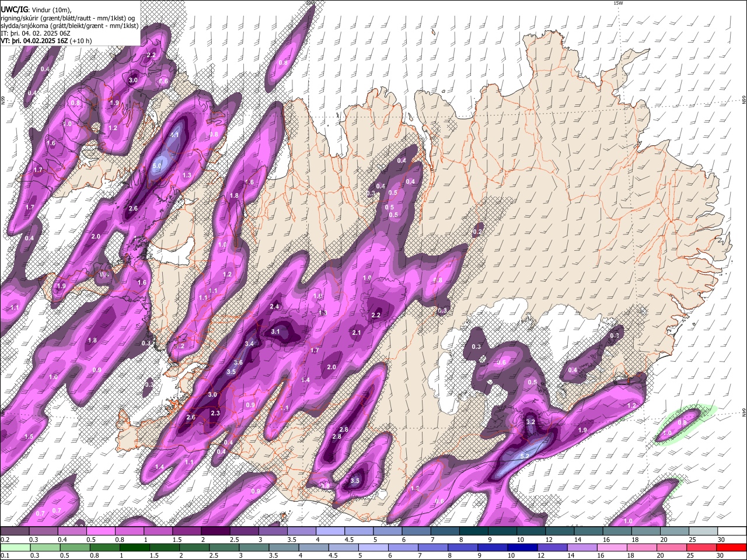This screenshot has width=747, height=560.
Task: Click the bottom-row legend swatch between 16 and 18
Action: click(613, 547)
